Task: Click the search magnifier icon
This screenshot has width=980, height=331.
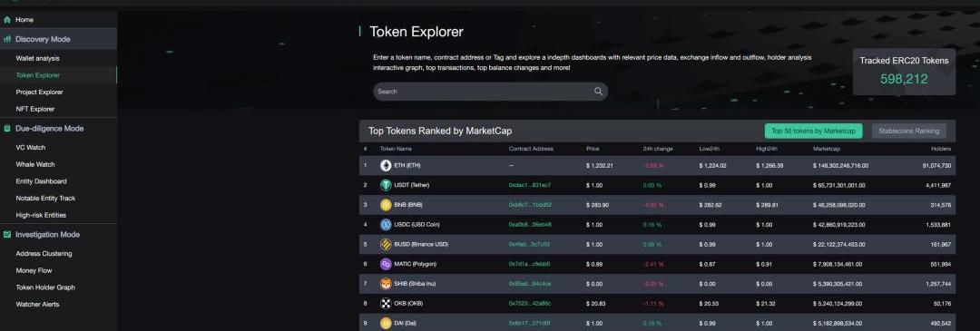Action: 598,92
